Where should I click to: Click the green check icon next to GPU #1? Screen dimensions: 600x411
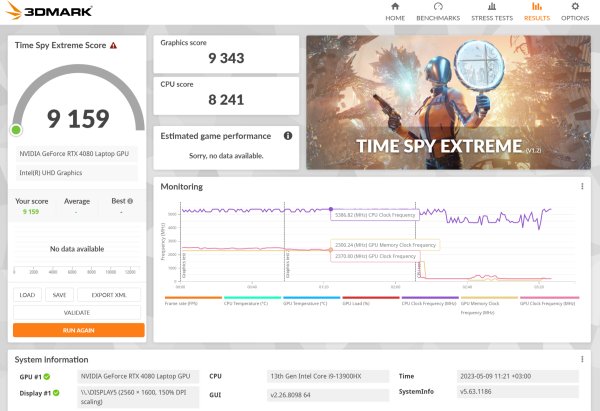[x=47, y=377]
